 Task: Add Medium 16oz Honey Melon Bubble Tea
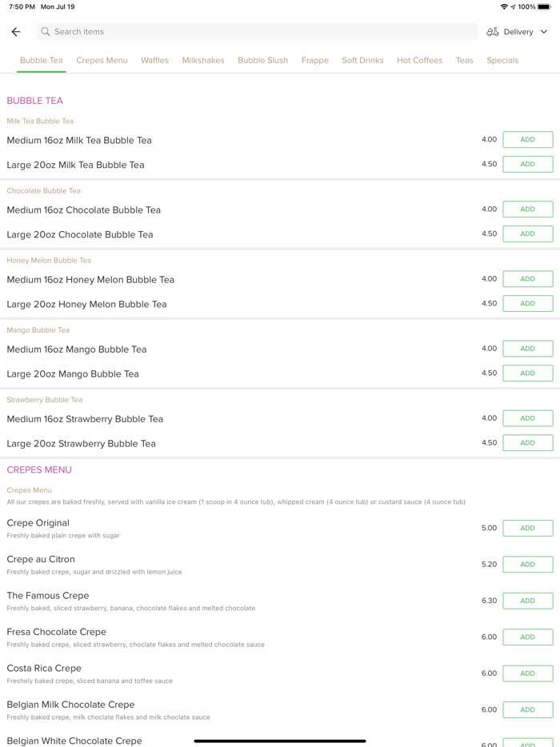point(527,279)
